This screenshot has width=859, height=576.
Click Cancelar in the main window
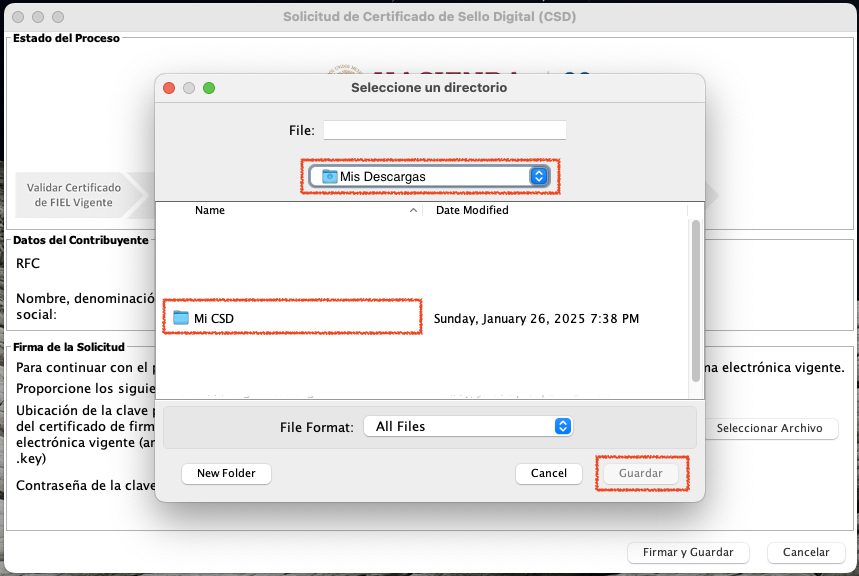click(x=806, y=552)
